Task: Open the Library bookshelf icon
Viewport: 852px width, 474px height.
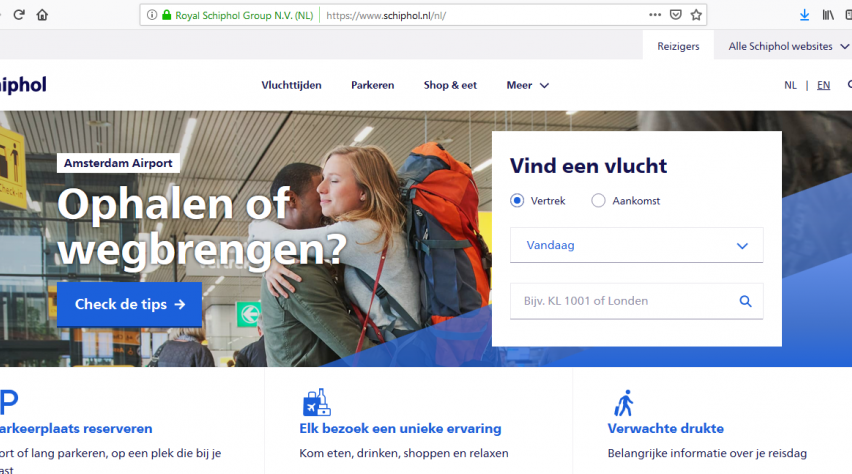Action: pos(829,15)
